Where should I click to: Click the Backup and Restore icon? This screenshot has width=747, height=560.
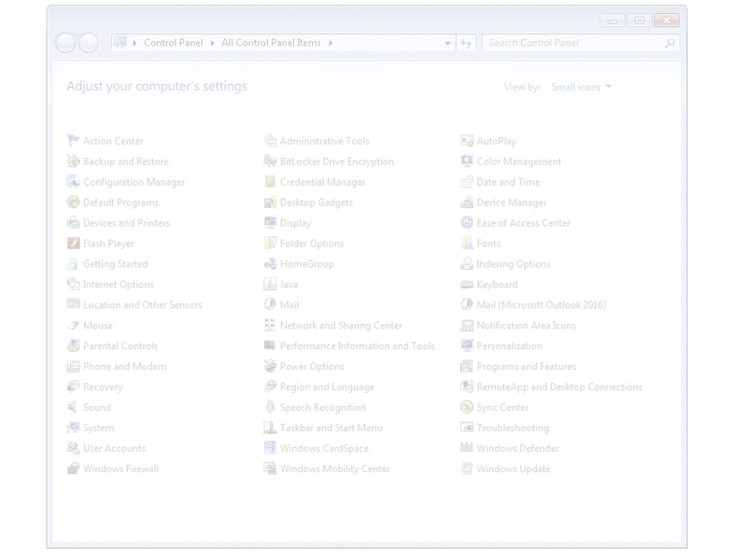73,161
